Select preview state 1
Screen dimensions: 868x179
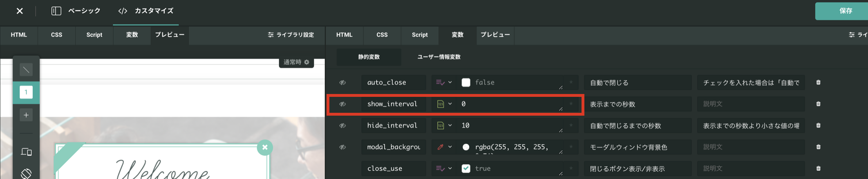coord(26,92)
